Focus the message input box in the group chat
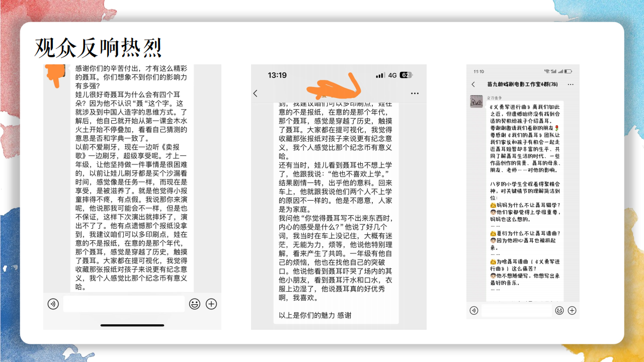The width and height of the screenshot is (644, 362). click(x=517, y=310)
